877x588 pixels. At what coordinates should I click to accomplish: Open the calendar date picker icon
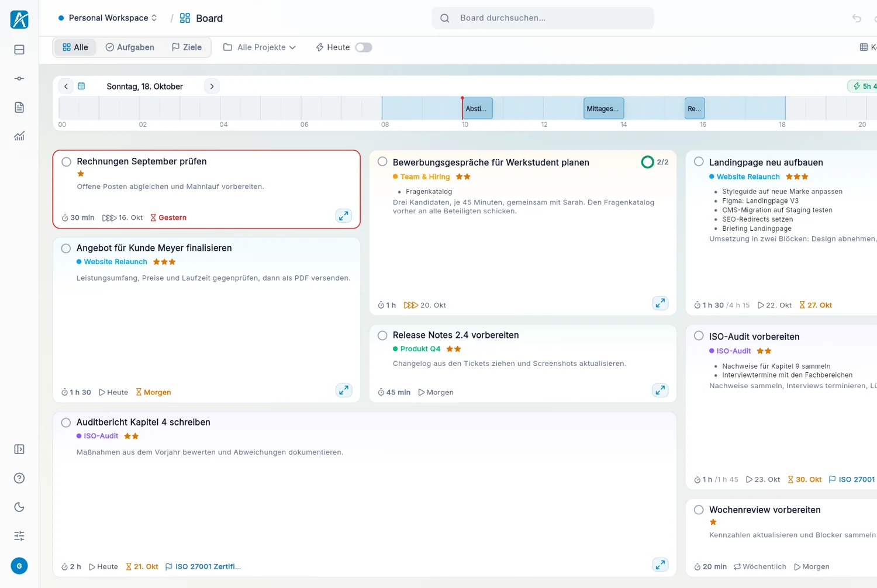pyautogui.click(x=81, y=87)
